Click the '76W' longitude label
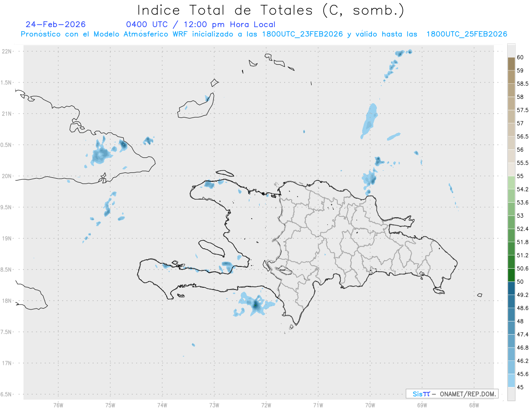The image size is (532, 411). 58,405
